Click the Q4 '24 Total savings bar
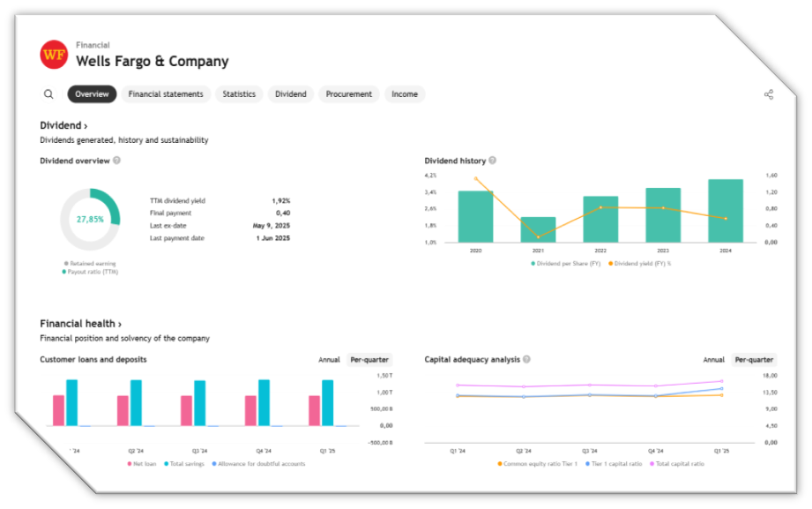The width and height of the screenshot is (812, 509). (264, 403)
